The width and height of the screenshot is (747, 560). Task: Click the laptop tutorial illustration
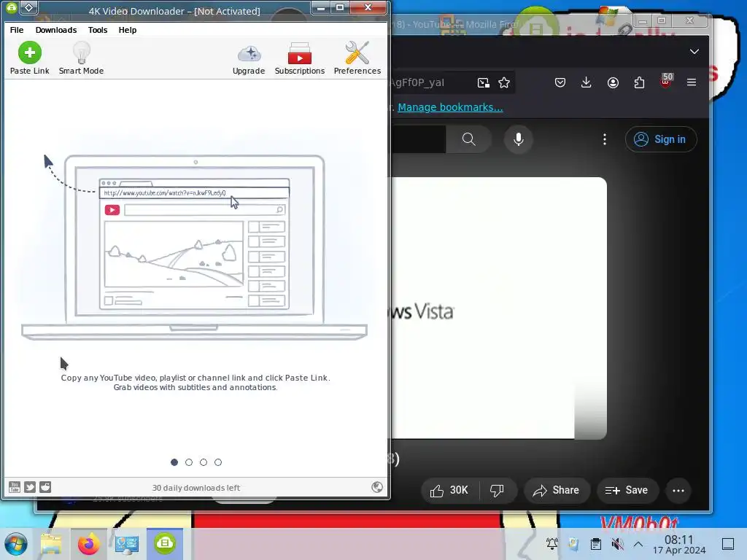194,246
